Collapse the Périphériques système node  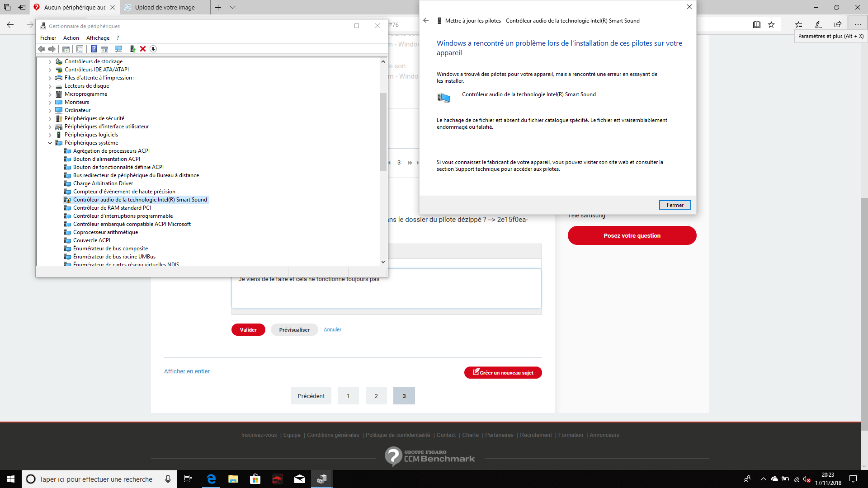tap(50, 143)
